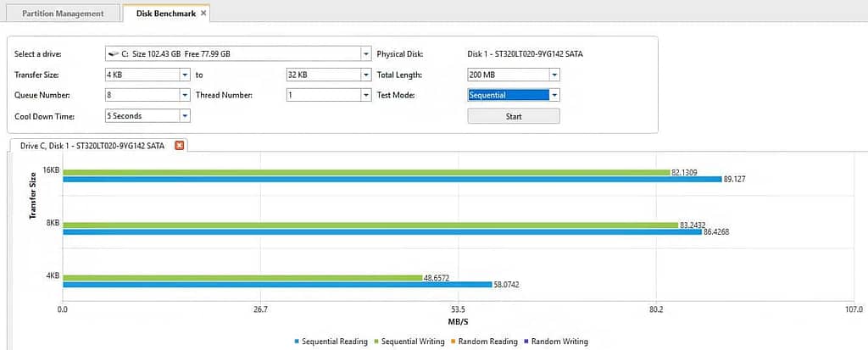Click the MB/S axis title
Image resolution: width=868 pixels, height=350 pixels.
click(457, 320)
